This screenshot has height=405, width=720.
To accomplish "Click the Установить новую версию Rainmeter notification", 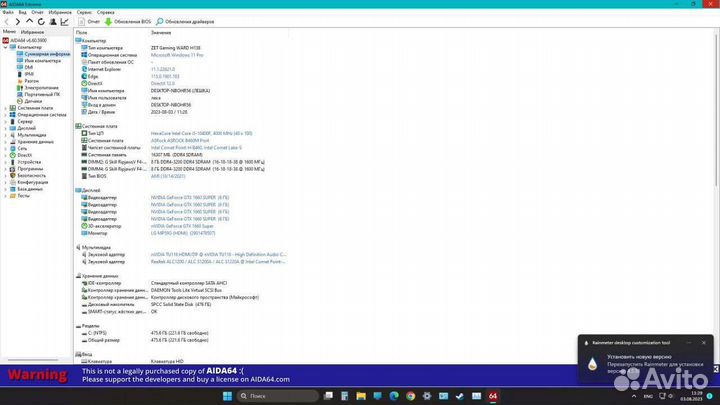I will pyautogui.click(x=639, y=357).
